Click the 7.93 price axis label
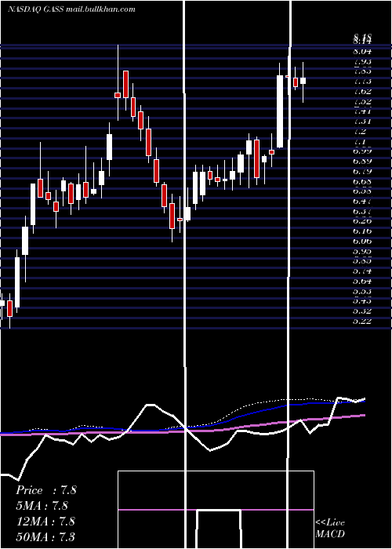This screenshot has width=392, height=549. coord(362,61)
